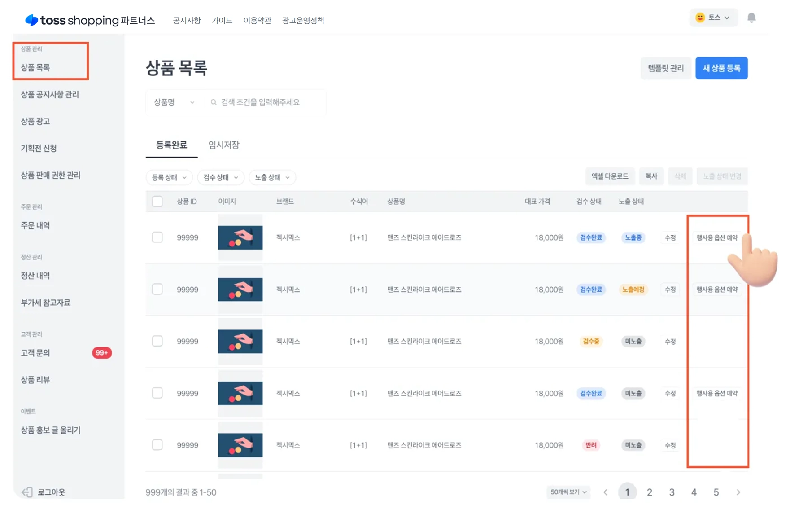Check the row with 노출중 status
Viewport: 812px width, 505px height.
coord(157,237)
